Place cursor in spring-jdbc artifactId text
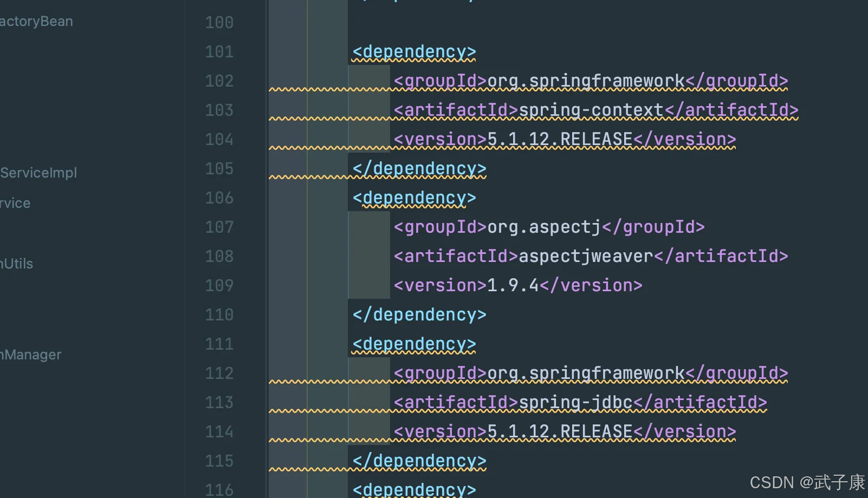Screen dimensions: 868x498 pos(575,403)
